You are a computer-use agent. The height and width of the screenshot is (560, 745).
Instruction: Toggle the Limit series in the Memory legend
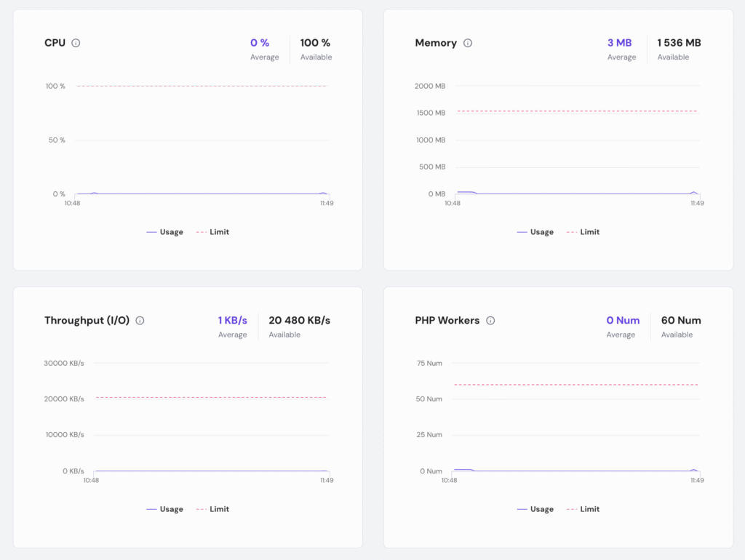(x=590, y=231)
